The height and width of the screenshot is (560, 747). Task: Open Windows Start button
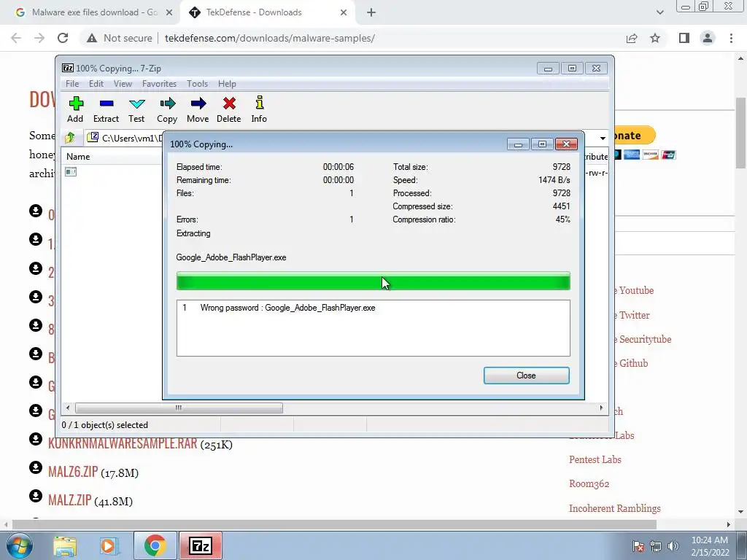pos(20,545)
